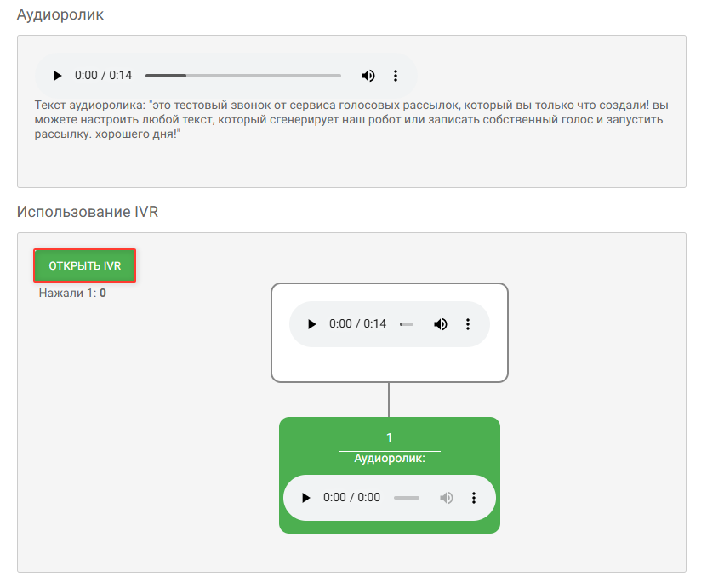707x588 pixels.
Task: Click the Текст аудиоролика description paragraph
Action: tap(351, 119)
